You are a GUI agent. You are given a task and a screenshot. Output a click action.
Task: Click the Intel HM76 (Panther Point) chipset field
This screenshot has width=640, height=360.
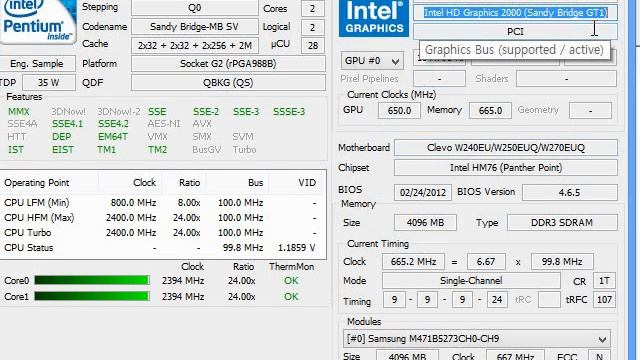[x=506, y=168]
